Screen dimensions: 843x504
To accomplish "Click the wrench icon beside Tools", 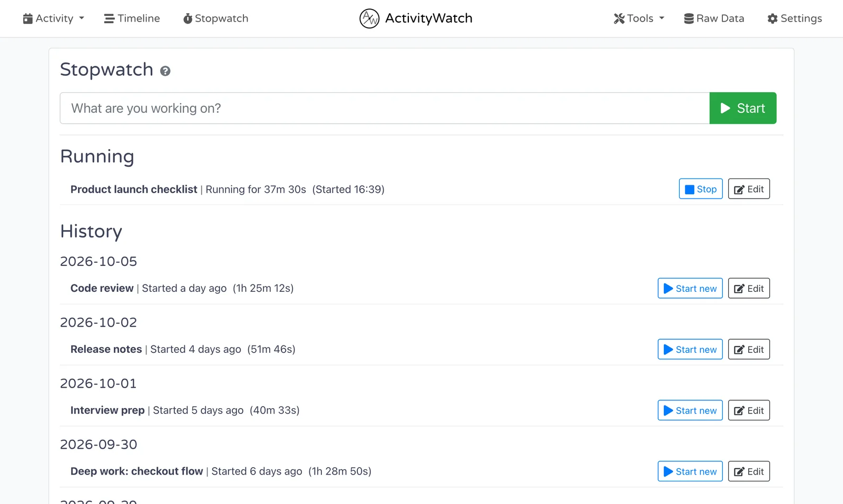I will [619, 18].
